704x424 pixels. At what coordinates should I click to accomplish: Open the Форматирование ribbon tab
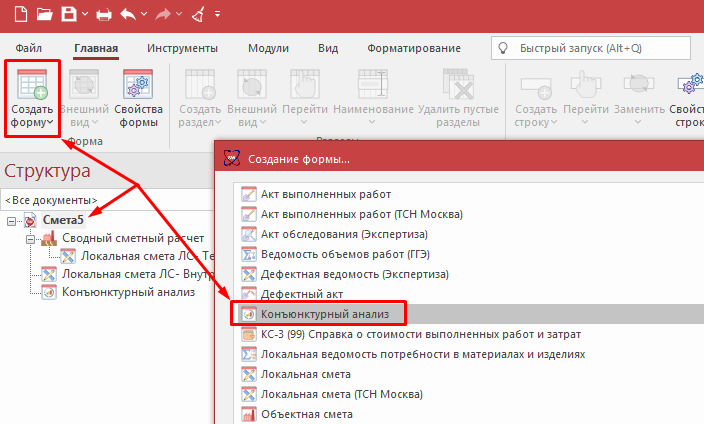(x=413, y=48)
